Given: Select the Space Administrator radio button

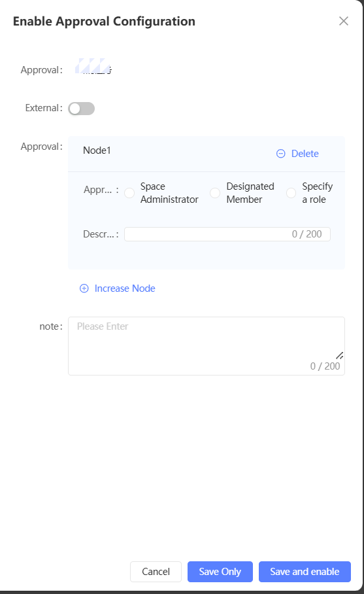Looking at the screenshot, I should pos(129,193).
